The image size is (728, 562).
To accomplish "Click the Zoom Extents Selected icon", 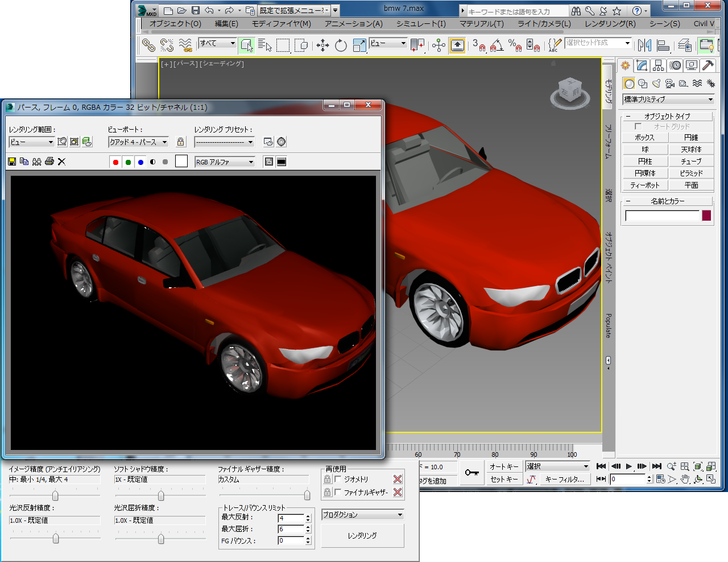I will pos(698,466).
